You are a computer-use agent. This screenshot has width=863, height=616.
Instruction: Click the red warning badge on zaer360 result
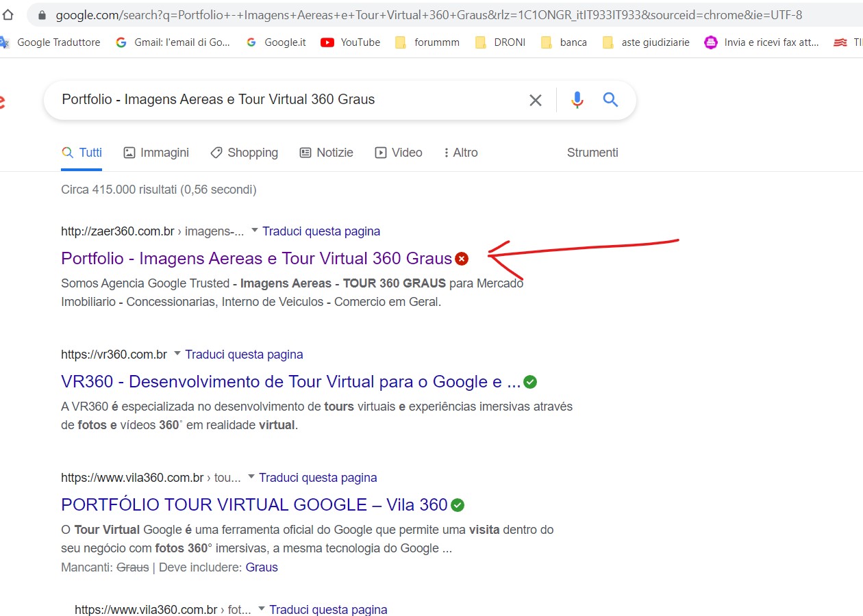[462, 259]
